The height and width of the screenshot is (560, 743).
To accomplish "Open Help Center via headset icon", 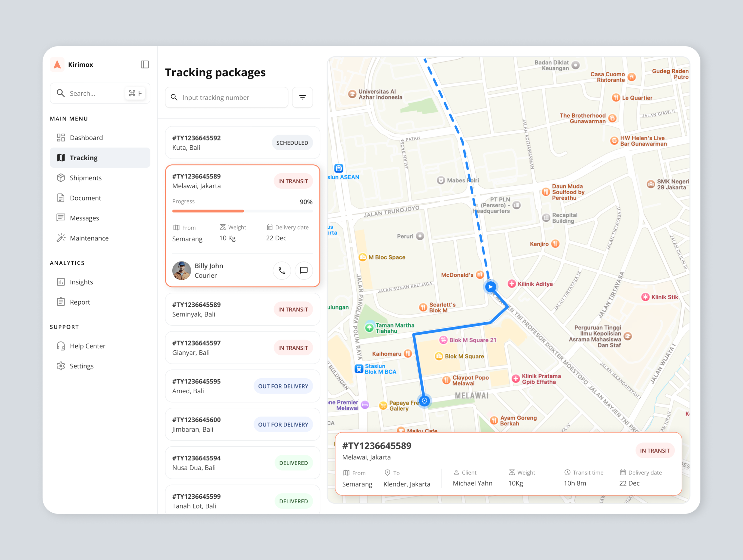I will click(x=61, y=345).
